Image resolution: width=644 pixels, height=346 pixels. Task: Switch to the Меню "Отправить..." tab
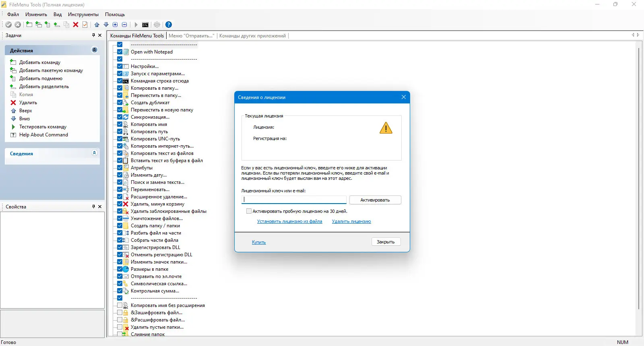192,36
